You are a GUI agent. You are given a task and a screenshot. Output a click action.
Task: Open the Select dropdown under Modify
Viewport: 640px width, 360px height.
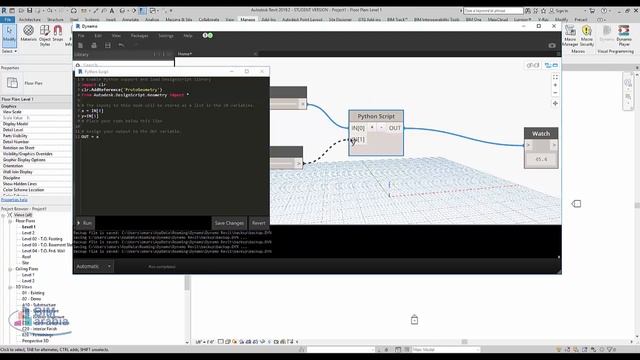pos(9,51)
